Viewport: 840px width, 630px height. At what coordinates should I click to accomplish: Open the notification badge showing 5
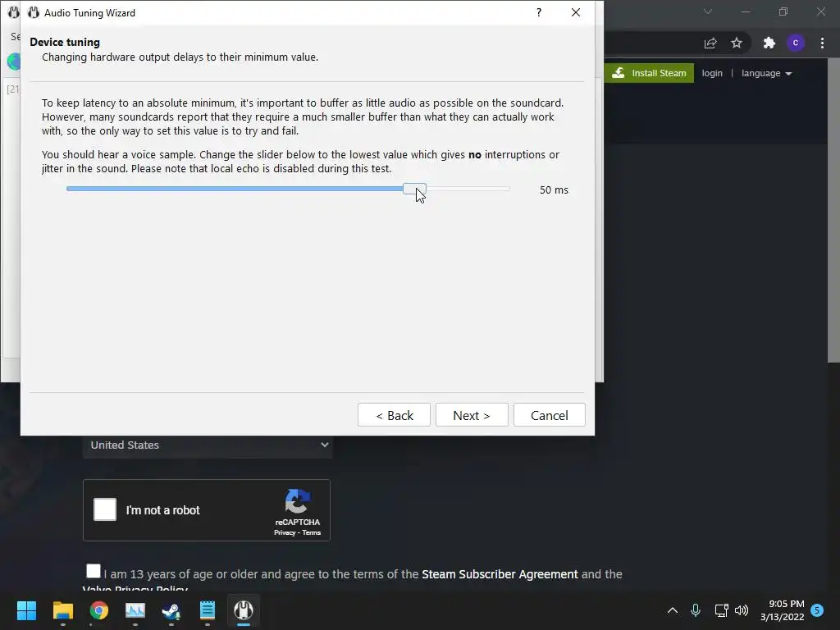(817, 610)
